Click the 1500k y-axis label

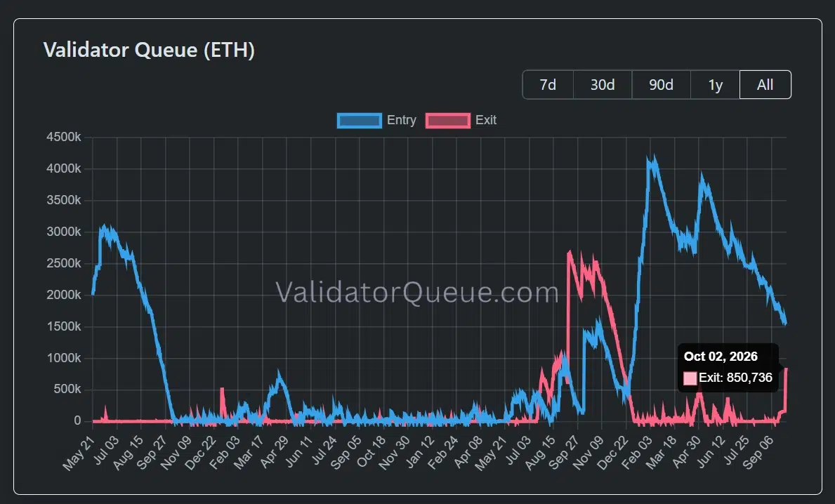(x=64, y=326)
